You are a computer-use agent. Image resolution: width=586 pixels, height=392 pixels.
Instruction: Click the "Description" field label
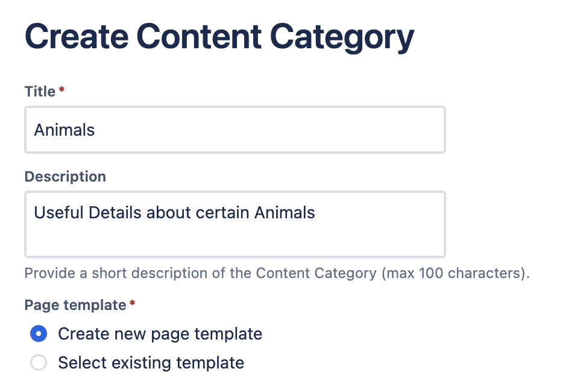coord(65,177)
